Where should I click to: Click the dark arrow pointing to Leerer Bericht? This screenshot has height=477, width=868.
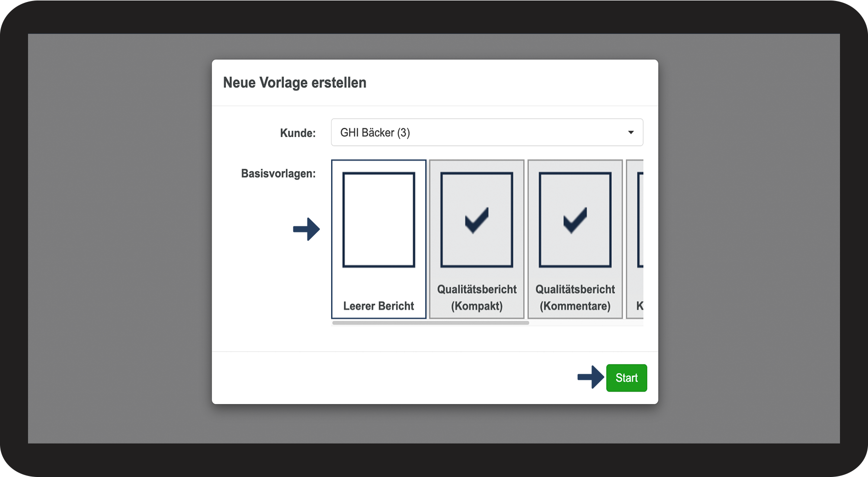pyautogui.click(x=307, y=229)
